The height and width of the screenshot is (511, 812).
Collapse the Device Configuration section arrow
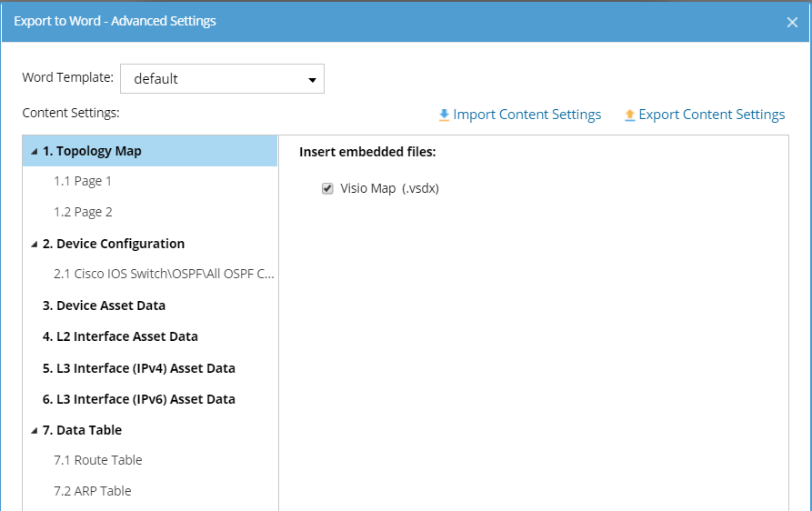tap(34, 245)
